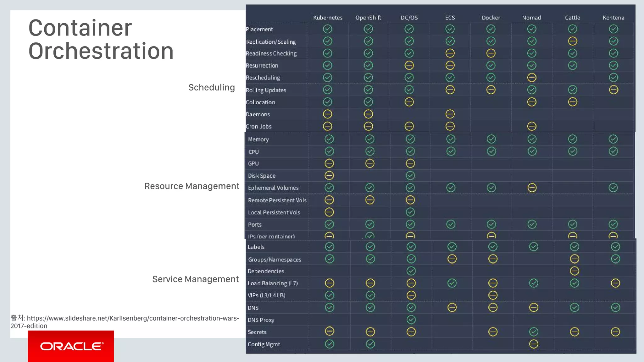The width and height of the screenshot is (644, 362).
Task: Click the Groups/Namespaces row label
Action: (x=275, y=260)
